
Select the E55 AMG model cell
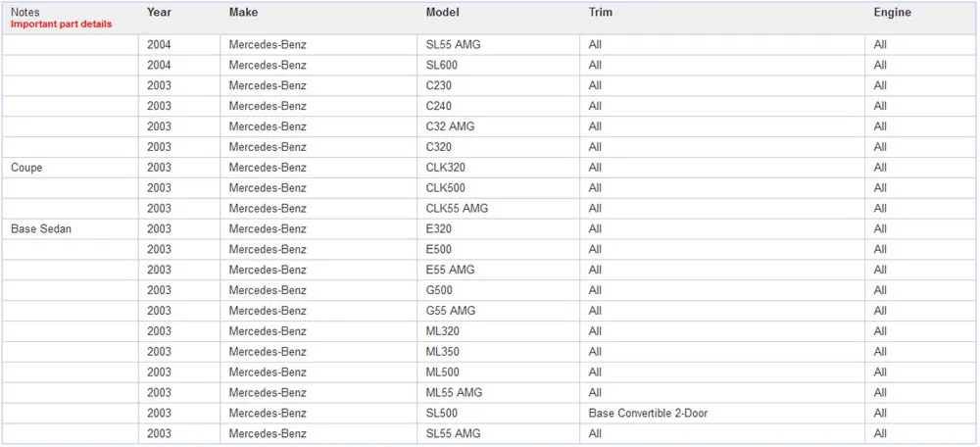(450, 271)
